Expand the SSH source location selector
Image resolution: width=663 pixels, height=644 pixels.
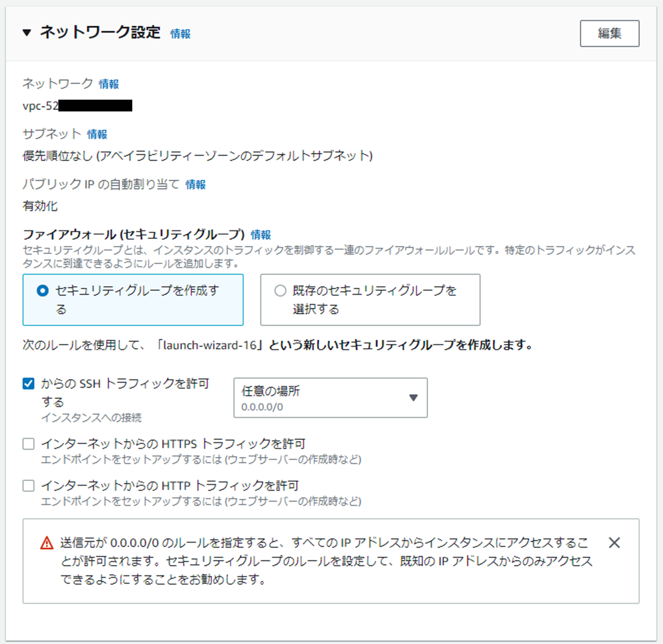[x=330, y=398]
